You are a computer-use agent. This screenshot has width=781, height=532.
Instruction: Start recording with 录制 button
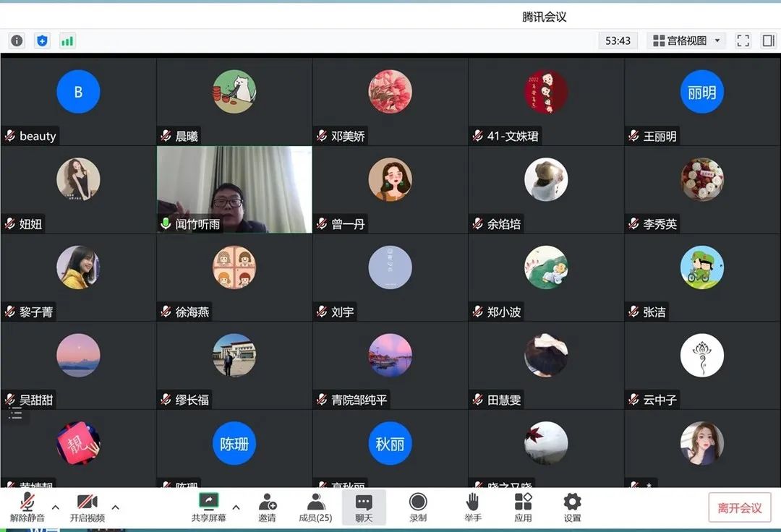[x=418, y=507]
